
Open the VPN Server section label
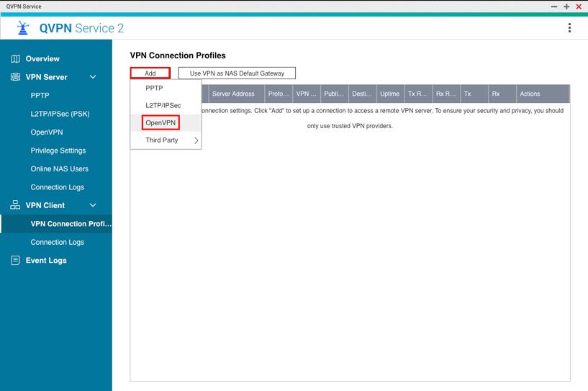click(47, 77)
